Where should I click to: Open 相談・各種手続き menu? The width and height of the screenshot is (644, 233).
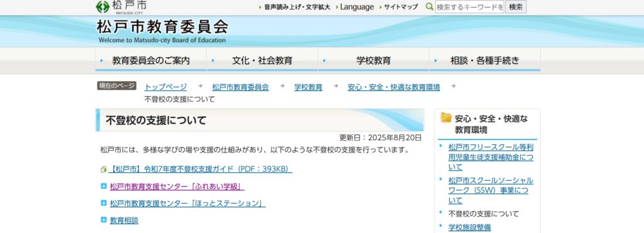click(485, 61)
